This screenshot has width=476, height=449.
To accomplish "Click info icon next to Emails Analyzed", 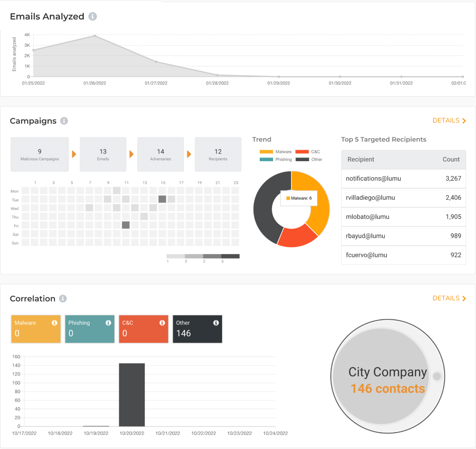I will [92, 16].
